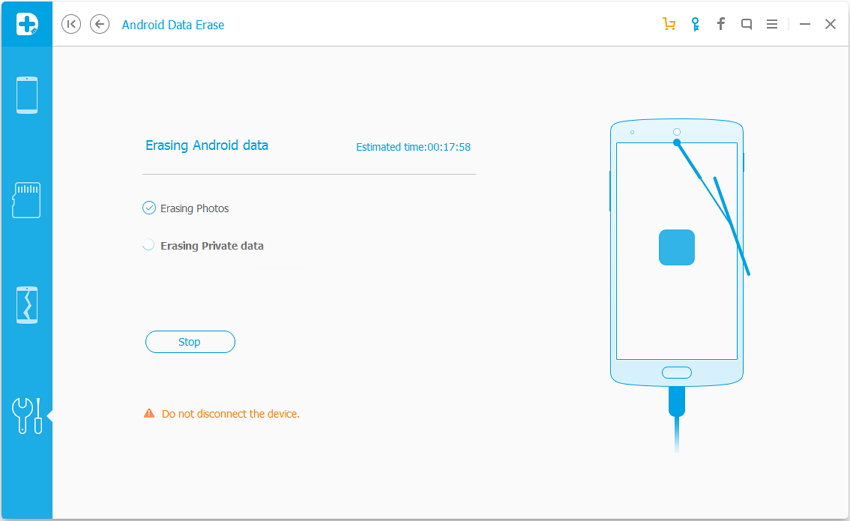Open the shopping cart icon
Viewport: 850px width, 521px height.
[x=669, y=24]
